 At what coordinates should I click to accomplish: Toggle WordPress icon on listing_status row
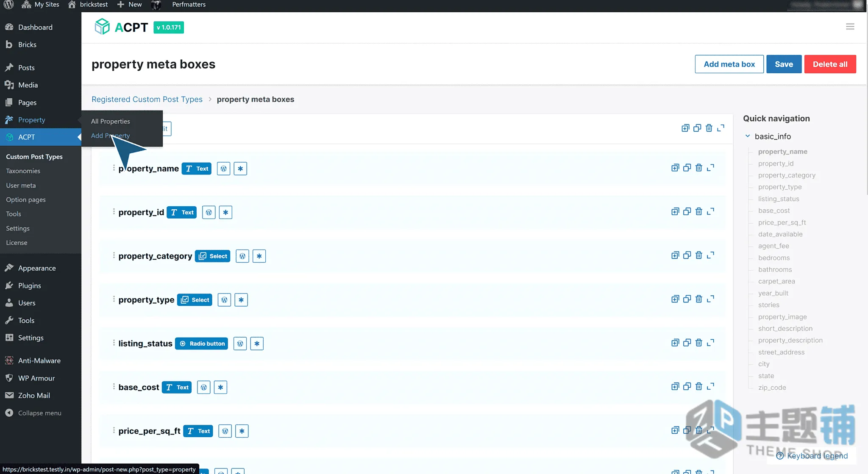240,344
